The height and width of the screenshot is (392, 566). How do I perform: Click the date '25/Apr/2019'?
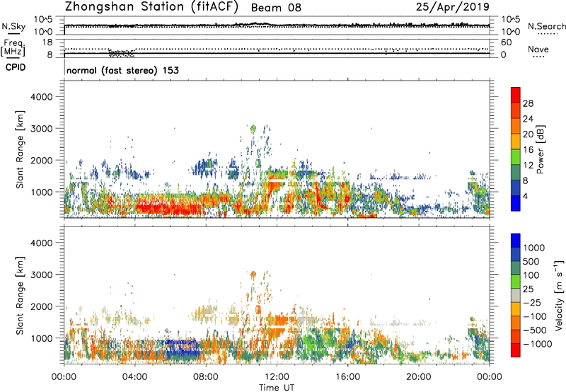click(x=453, y=6)
